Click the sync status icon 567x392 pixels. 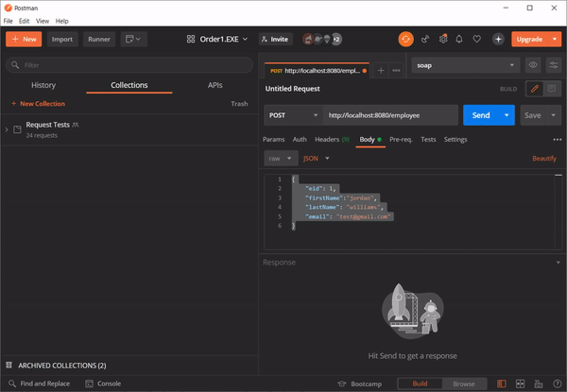[x=405, y=39]
